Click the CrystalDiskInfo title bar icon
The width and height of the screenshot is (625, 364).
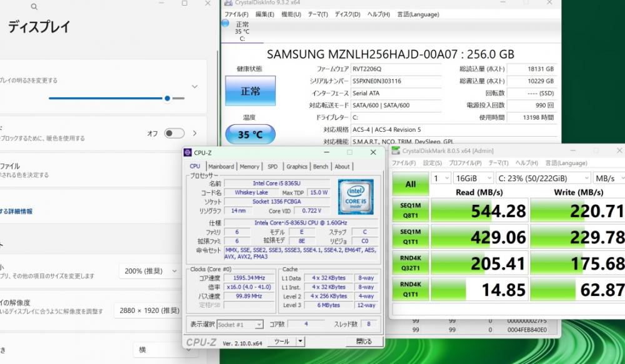click(x=228, y=3)
